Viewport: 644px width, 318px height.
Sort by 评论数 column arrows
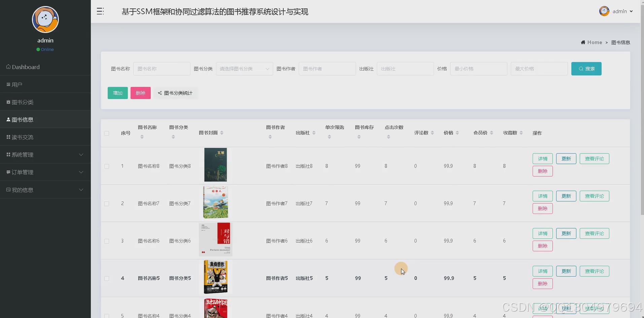pyautogui.click(x=432, y=133)
